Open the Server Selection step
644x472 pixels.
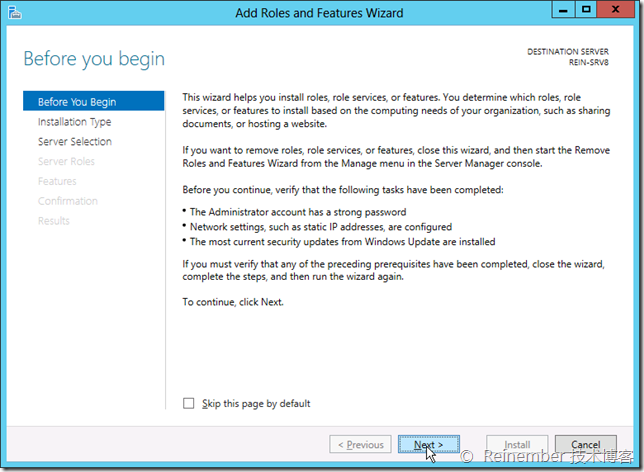[74, 142]
